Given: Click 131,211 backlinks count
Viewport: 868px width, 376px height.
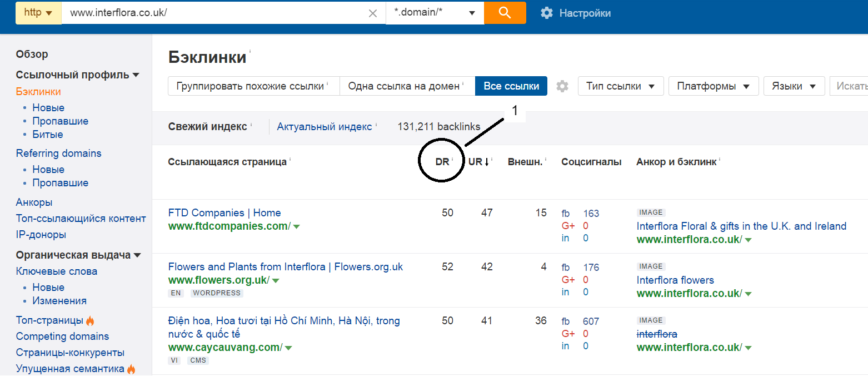Looking at the screenshot, I should tap(439, 127).
